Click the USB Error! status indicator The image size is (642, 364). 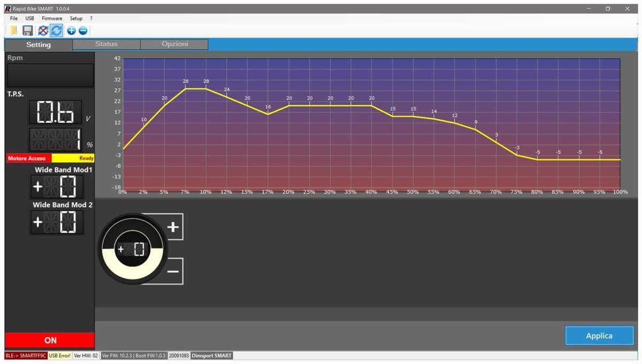[59, 355]
